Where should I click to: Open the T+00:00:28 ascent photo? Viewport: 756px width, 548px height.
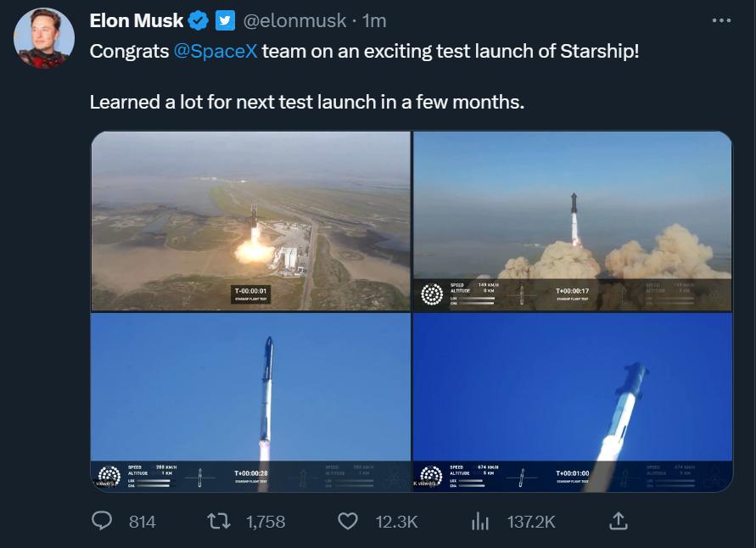point(251,402)
